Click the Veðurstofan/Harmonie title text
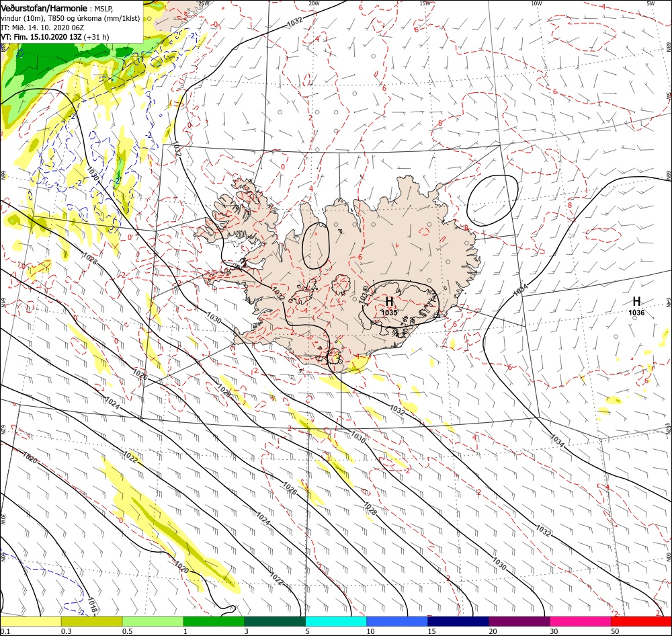Image resolution: width=672 pixels, height=636 pixels. tap(44, 8)
